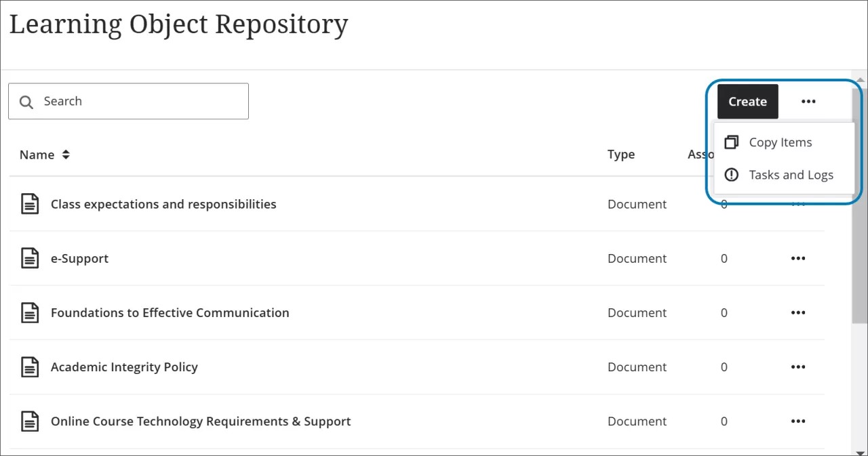The height and width of the screenshot is (456, 868).
Task: Select the Foundations to Effective Communication document
Action: tap(170, 312)
